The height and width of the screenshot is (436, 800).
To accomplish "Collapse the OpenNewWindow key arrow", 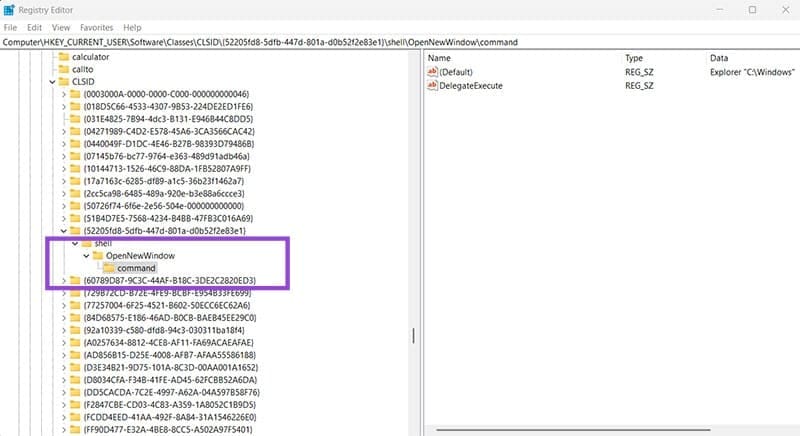I will [x=86, y=256].
